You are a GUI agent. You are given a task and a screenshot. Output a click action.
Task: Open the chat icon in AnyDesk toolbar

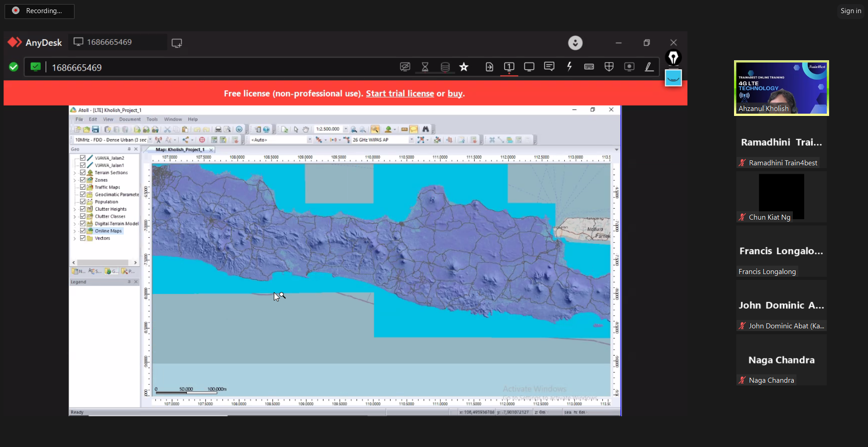(x=549, y=67)
